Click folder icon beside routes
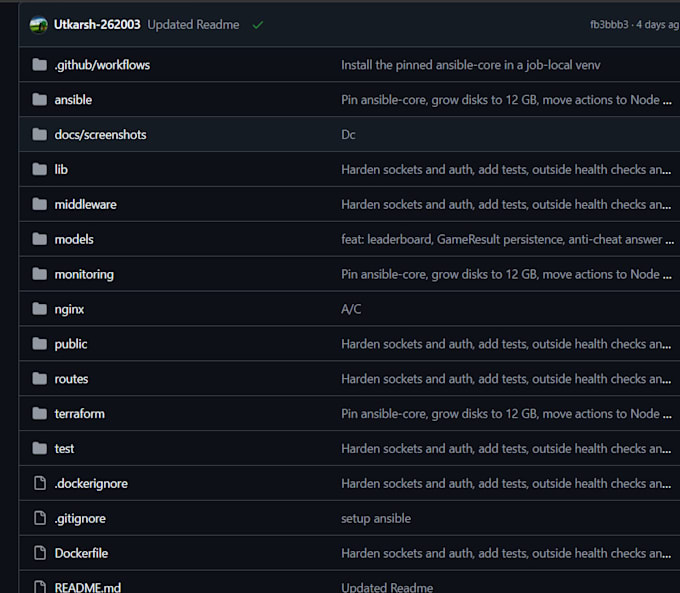The image size is (680, 593). tap(39, 379)
